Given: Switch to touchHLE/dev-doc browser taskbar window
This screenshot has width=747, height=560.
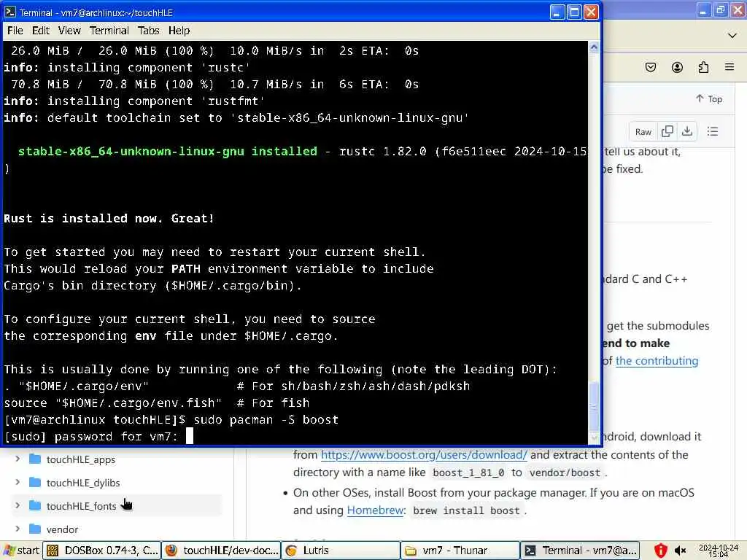Looking at the screenshot, I should (222, 551).
